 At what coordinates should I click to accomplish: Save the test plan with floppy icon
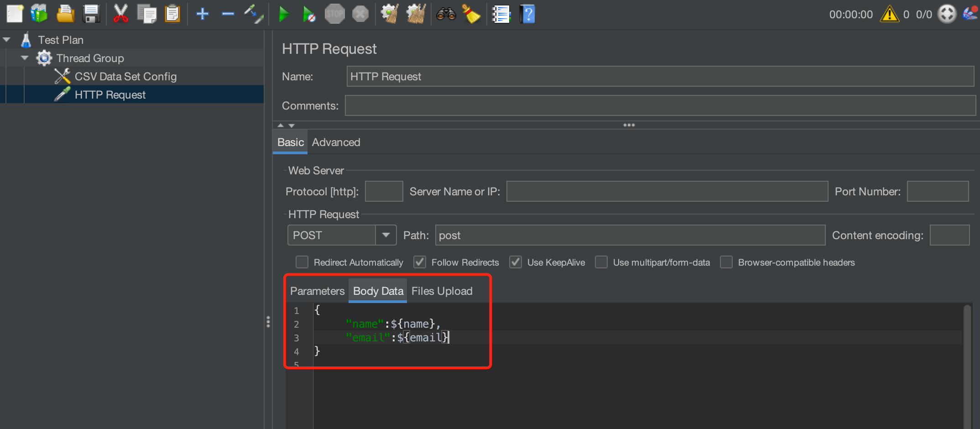pyautogui.click(x=91, y=14)
